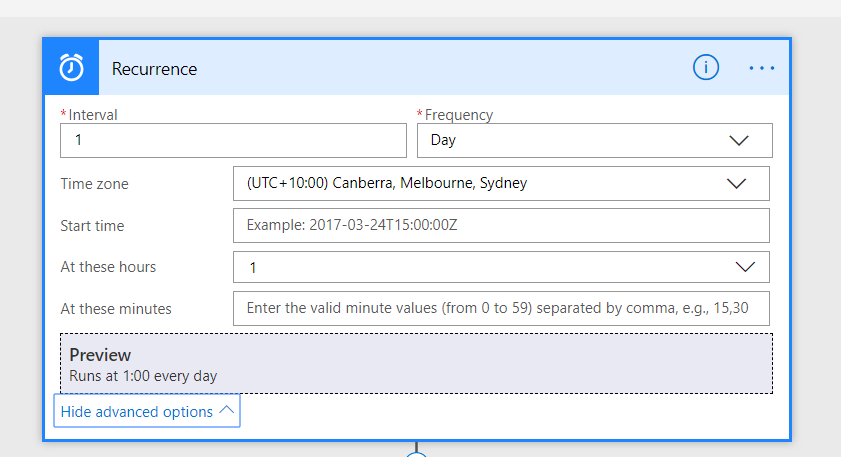
Task: Open the info icon on the Recurrence card
Action: pyautogui.click(x=706, y=68)
